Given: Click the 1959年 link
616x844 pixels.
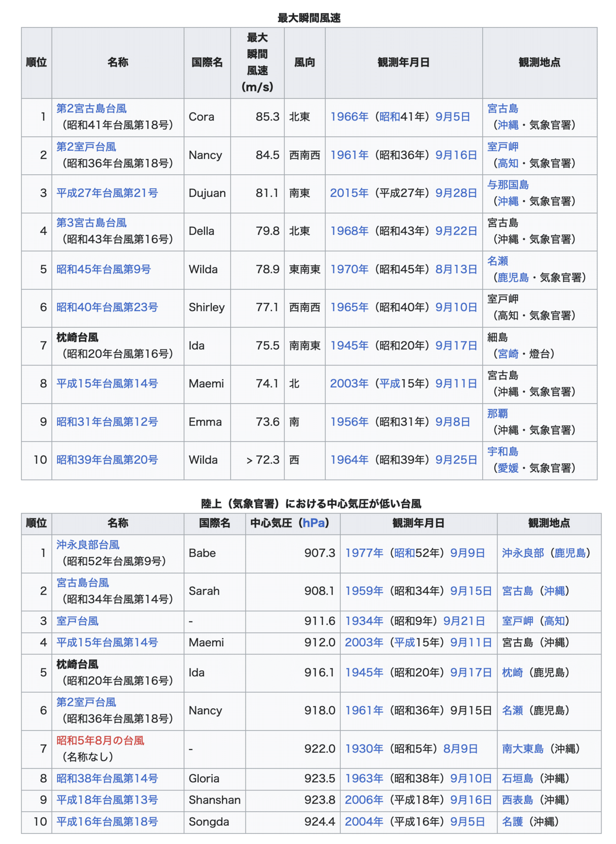Looking at the screenshot, I should 364,591.
